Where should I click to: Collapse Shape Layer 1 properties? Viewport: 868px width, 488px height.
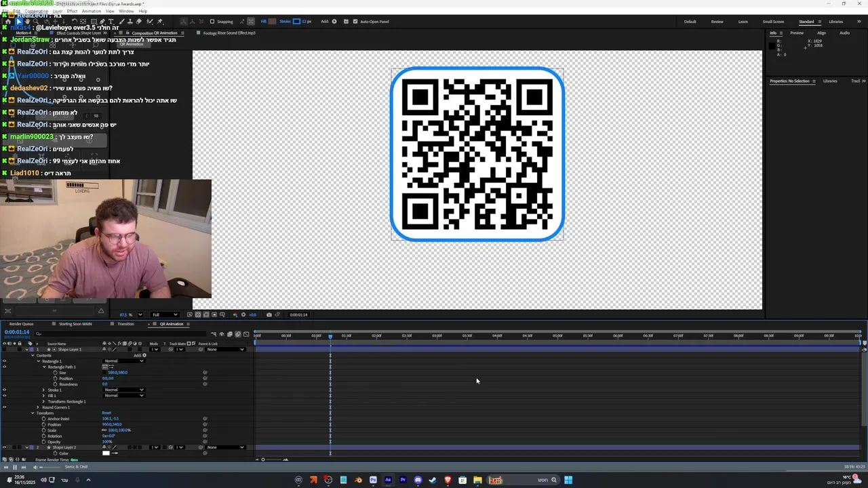27,349
